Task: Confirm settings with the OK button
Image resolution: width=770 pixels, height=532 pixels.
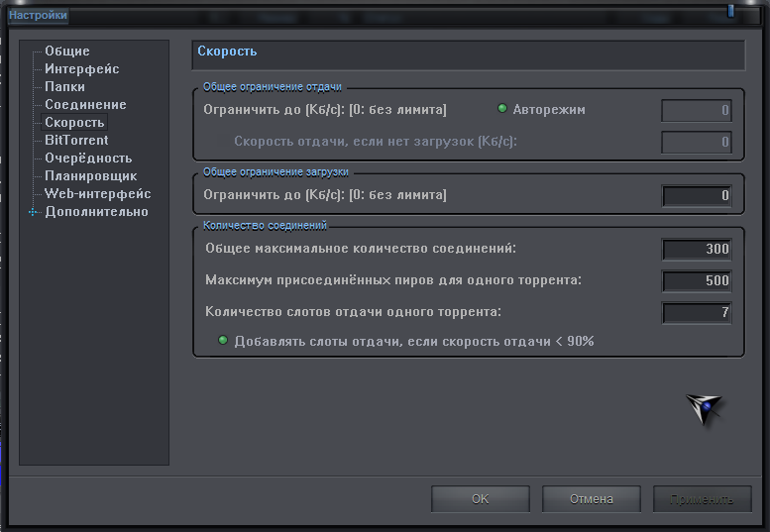Action: tap(481, 499)
